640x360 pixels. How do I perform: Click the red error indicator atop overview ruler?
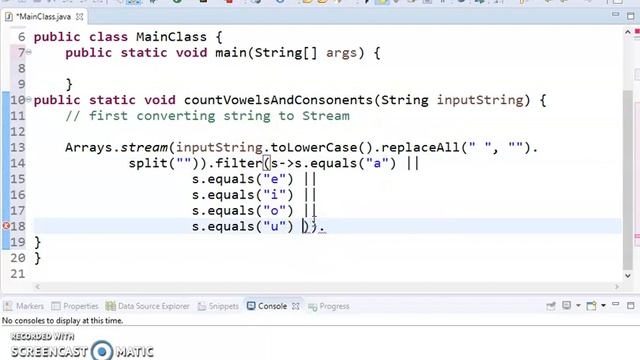pos(637,31)
